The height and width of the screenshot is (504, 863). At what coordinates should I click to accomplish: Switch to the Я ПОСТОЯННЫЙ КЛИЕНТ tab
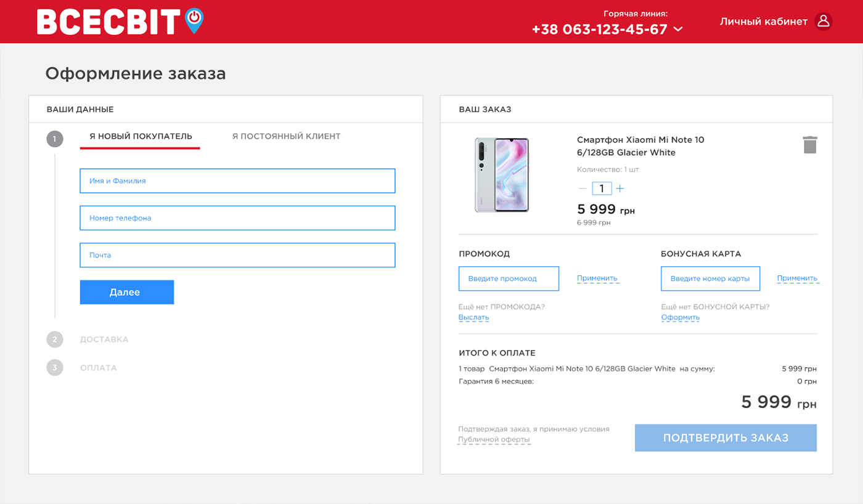point(286,136)
